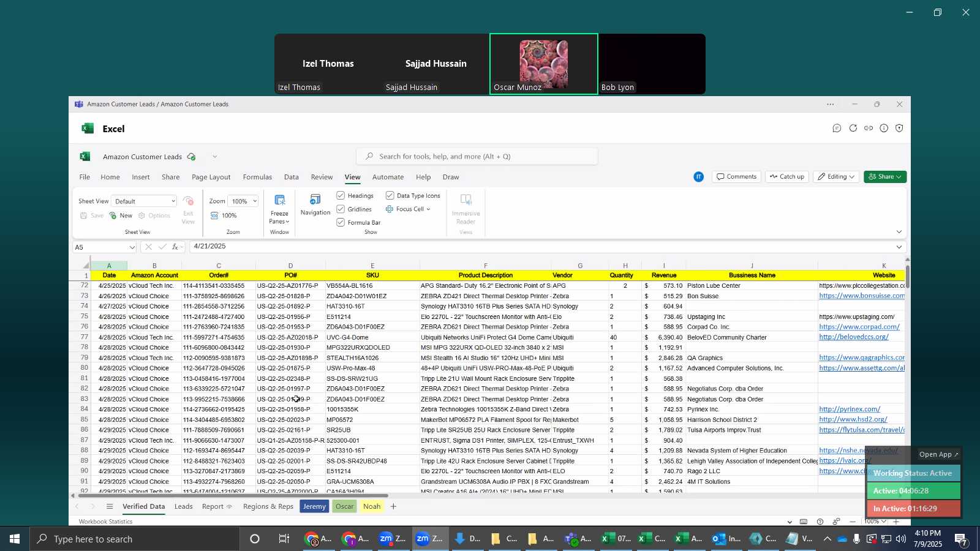Toggle the Formula Bar checkbox

coord(341,222)
